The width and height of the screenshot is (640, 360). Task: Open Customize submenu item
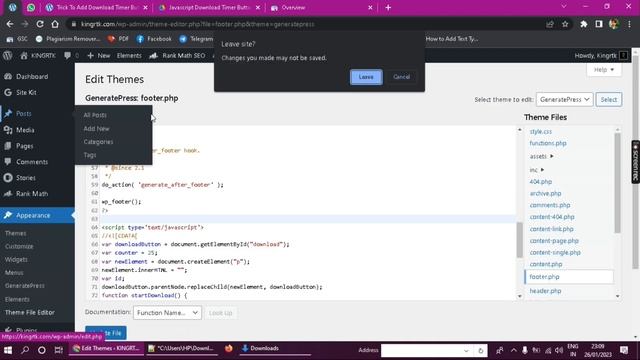click(x=19, y=247)
